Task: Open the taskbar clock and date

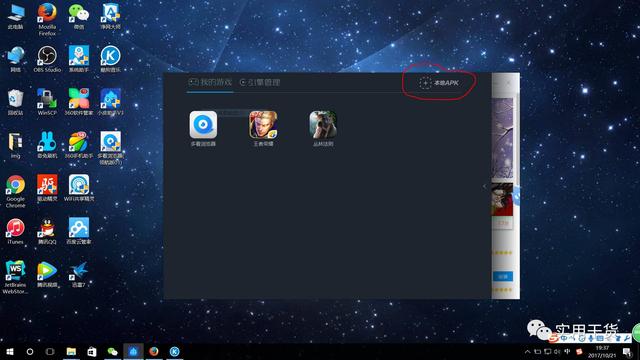Action: (602, 351)
